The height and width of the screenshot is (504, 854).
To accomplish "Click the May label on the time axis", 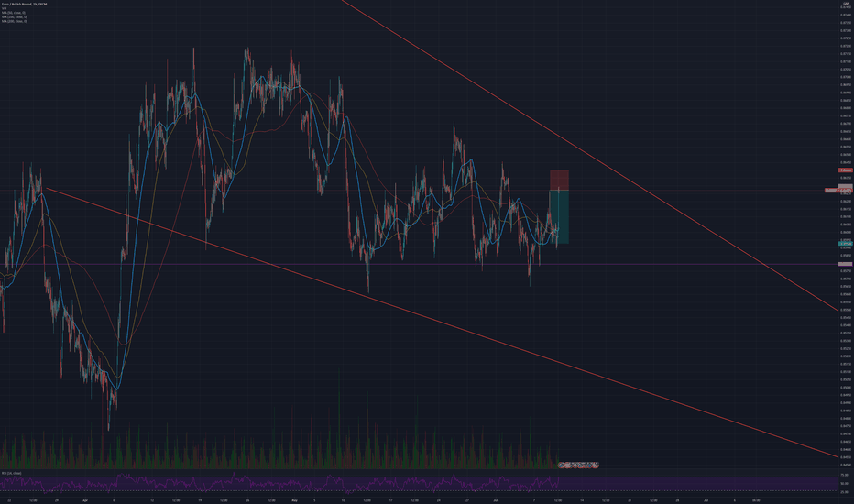I will (295, 499).
